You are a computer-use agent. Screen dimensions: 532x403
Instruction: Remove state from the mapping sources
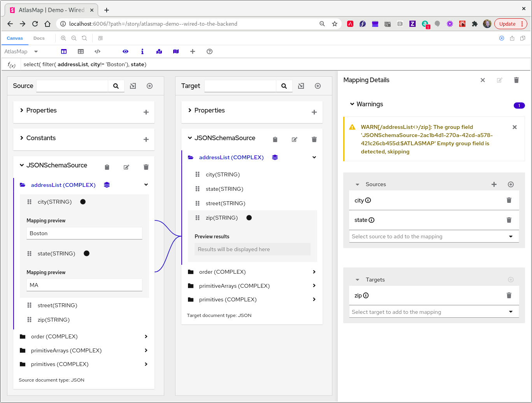point(509,220)
